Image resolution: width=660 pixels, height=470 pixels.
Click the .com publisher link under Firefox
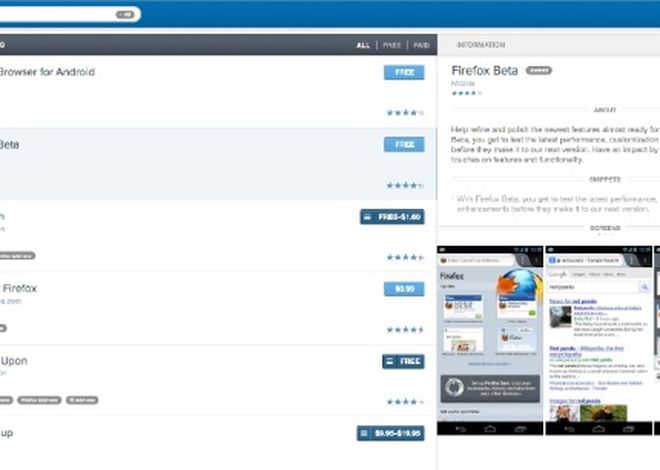tap(11, 301)
